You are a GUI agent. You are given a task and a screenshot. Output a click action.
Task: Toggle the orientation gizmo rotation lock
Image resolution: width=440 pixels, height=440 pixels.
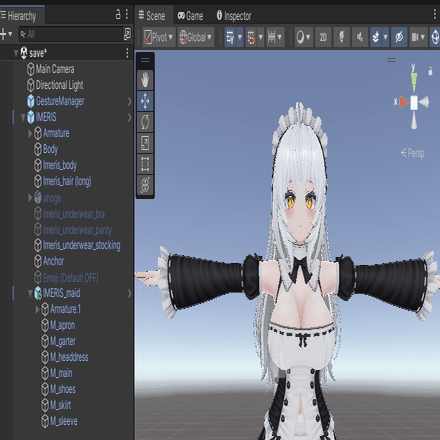pos(430,71)
